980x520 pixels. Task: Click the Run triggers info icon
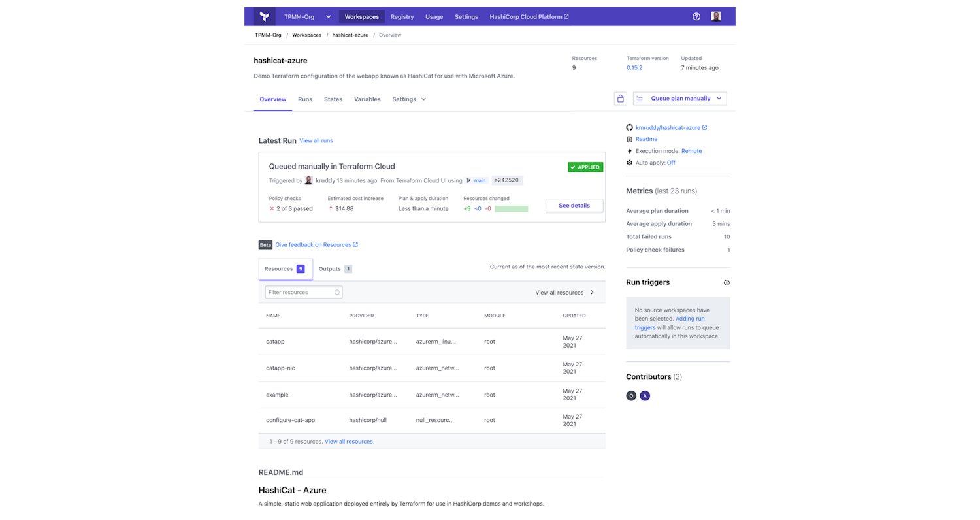(x=727, y=282)
